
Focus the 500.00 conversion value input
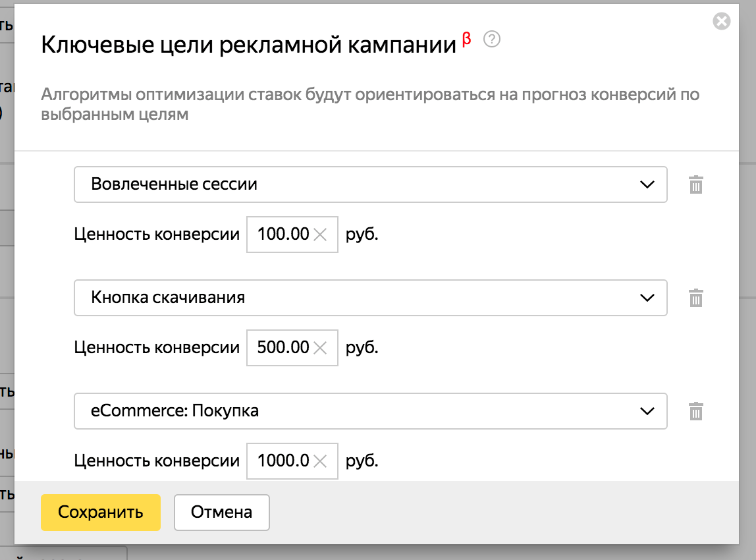(x=281, y=347)
